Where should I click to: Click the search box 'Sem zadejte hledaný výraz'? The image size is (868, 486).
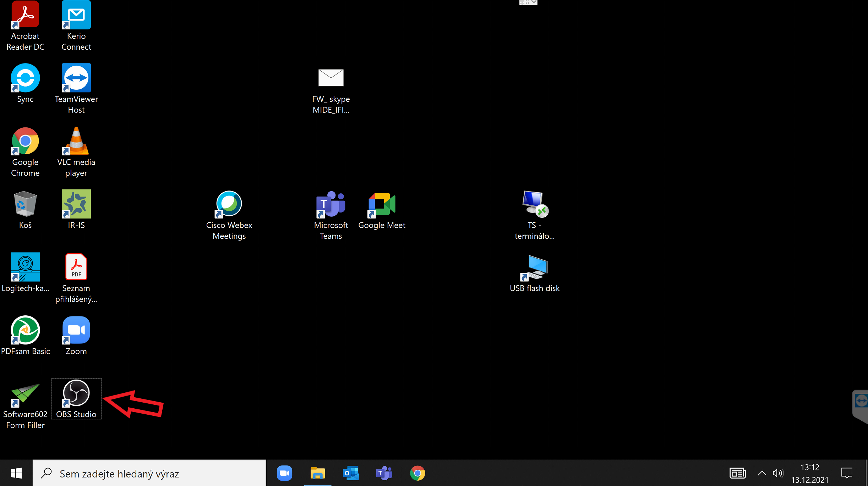[149, 473]
